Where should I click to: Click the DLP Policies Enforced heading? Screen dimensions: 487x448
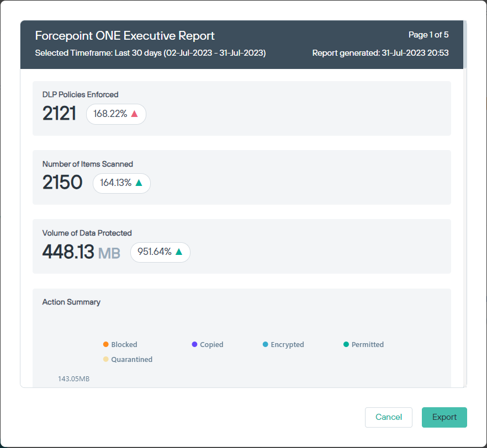click(80, 94)
